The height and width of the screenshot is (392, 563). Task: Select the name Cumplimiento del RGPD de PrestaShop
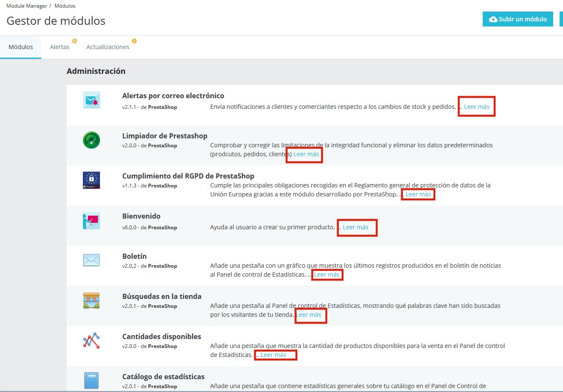[x=188, y=176]
